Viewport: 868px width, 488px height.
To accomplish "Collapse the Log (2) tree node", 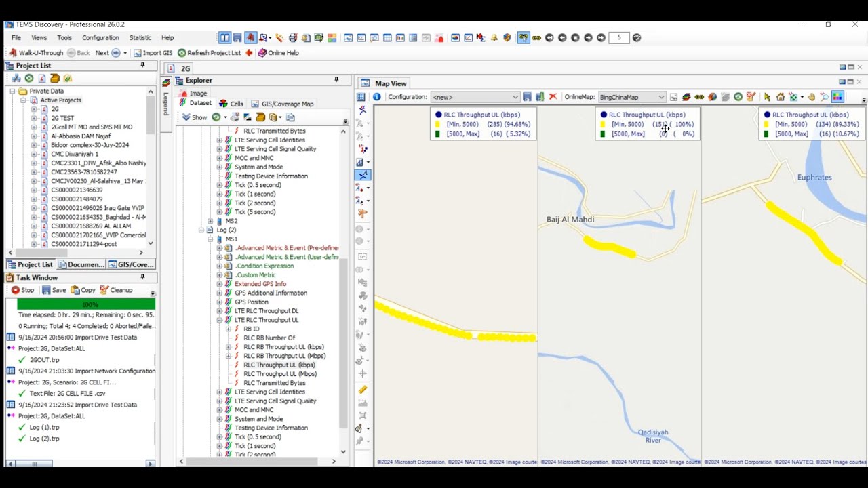I will [x=201, y=230].
